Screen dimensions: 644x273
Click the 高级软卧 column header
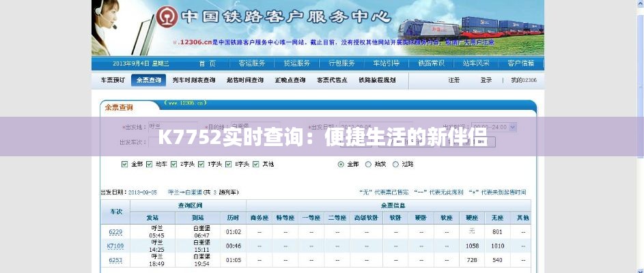(366, 218)
